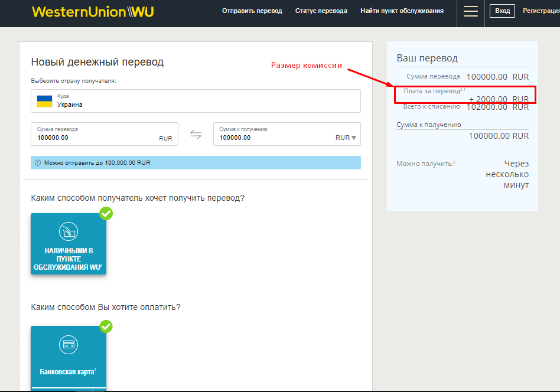Screen dimensions: 560x392
Task: Click the cash pickup hand icon
Action: pos(69,231)
